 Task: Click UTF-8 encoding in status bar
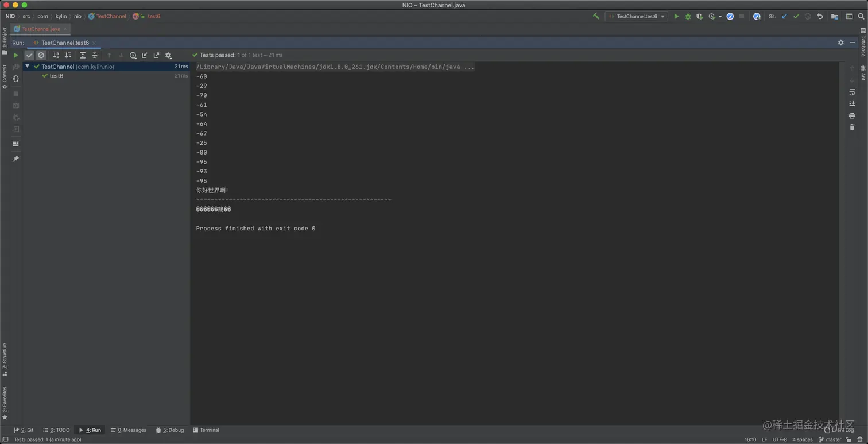[x=780, y=439]
